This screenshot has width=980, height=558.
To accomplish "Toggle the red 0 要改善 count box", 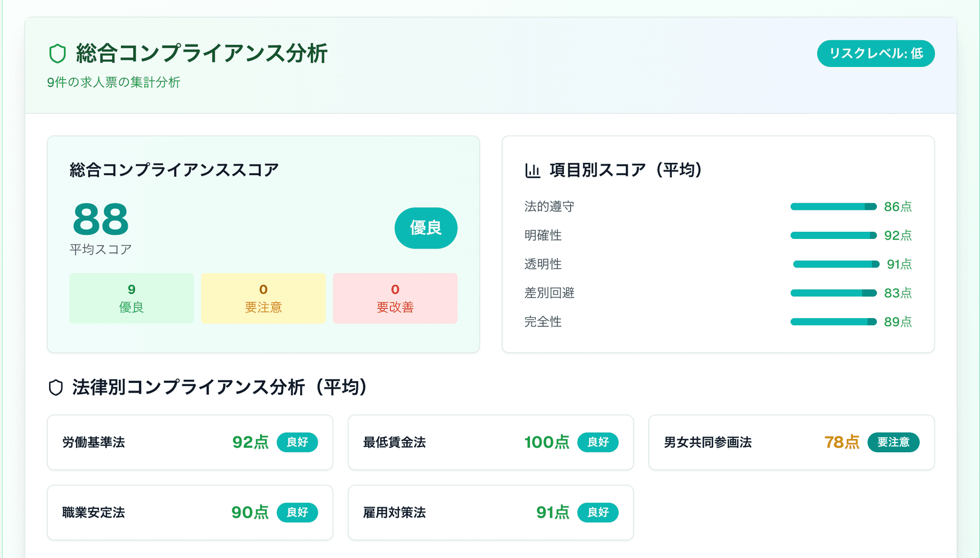I will click(x=395, y=298).
